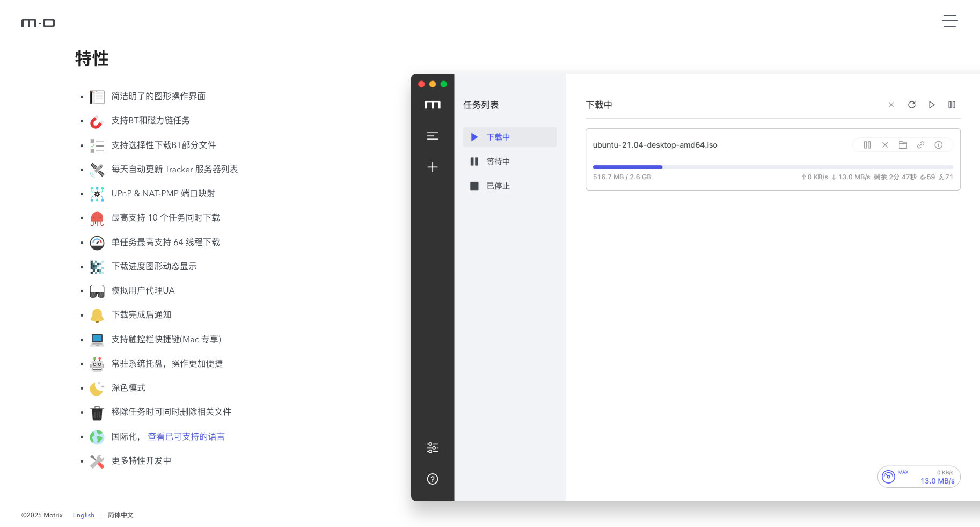Open preferences sliders icon in sidebar

[433, 448]
